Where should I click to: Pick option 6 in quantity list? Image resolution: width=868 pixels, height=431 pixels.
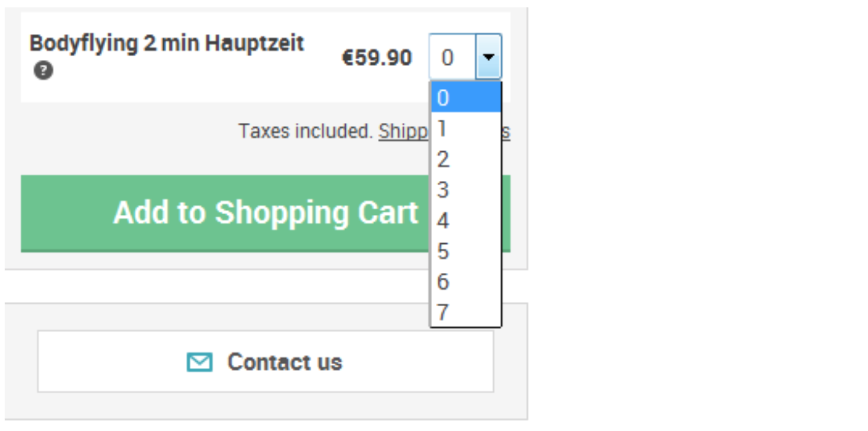[465, 282]
